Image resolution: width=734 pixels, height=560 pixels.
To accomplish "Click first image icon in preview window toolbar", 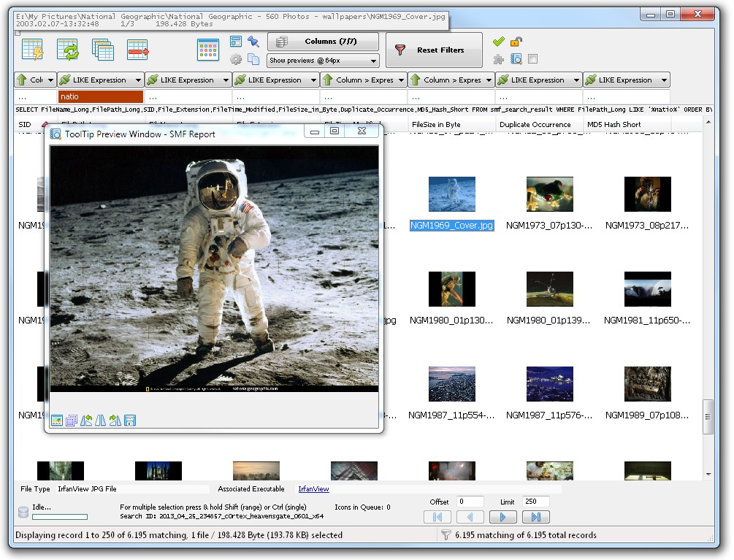I will [x=57, y=420].
